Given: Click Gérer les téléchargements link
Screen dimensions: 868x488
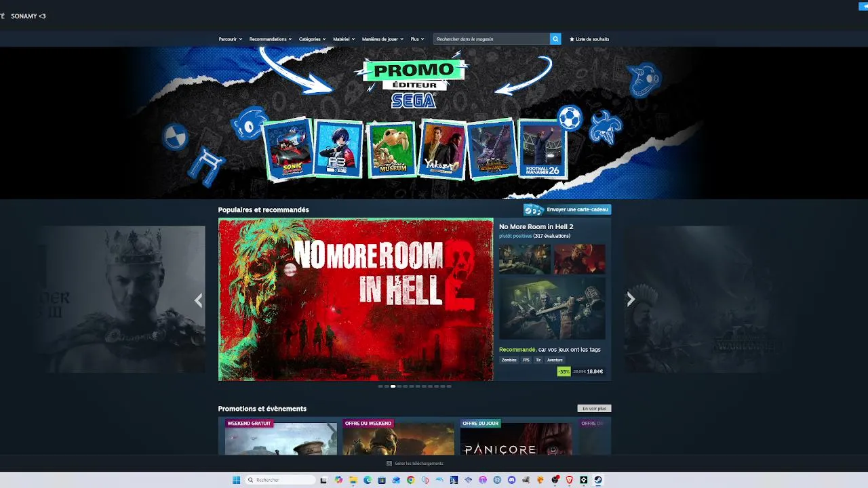Looking at the screenshot, I should pyautogui.click(x=418, y=464).
